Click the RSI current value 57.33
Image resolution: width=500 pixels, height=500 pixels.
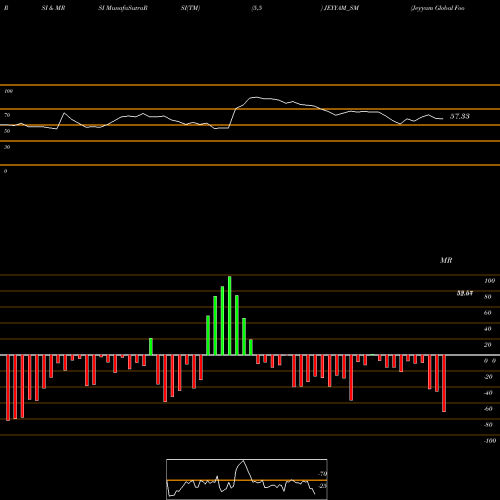coord(460,116)
